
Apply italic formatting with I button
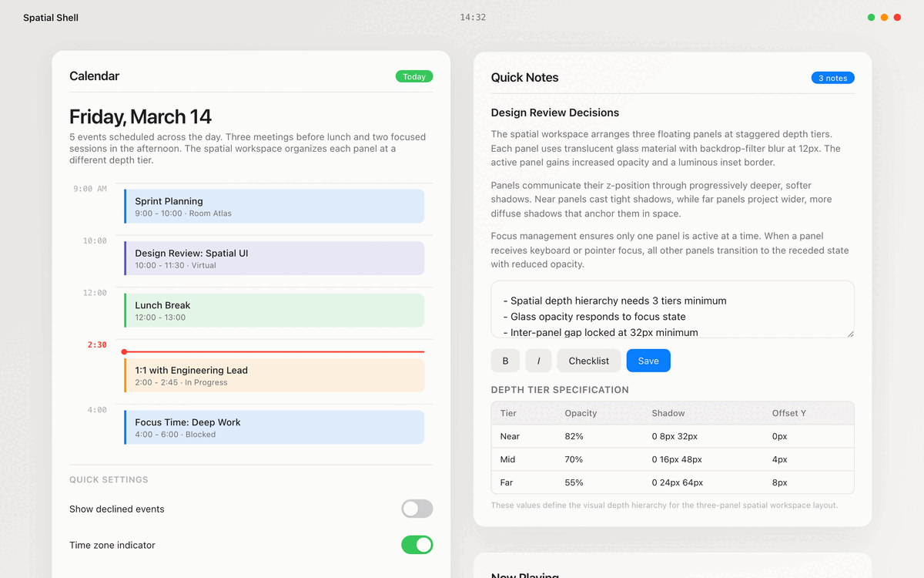click(x=538, y=361)
